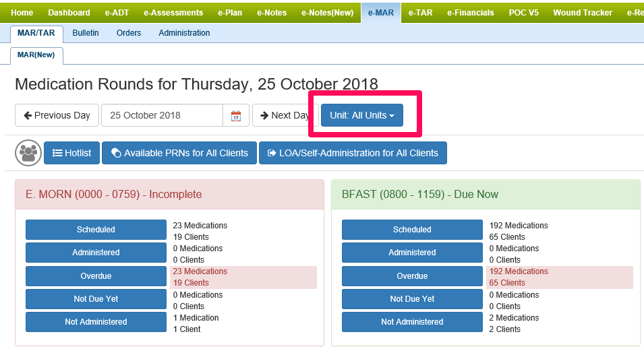Viewport: 644px width, 359px height.
Task: Go to Previous Day
Action: [x=57, y=115]
